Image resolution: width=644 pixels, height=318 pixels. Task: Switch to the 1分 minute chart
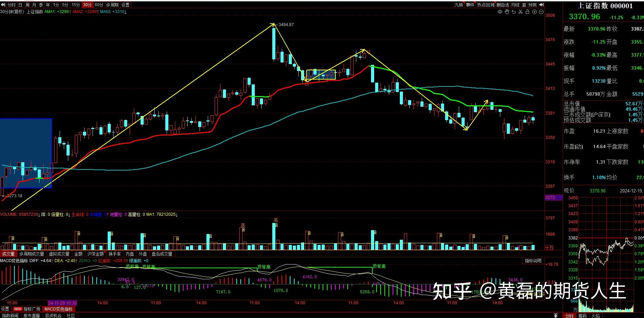(x=56, y=5)
